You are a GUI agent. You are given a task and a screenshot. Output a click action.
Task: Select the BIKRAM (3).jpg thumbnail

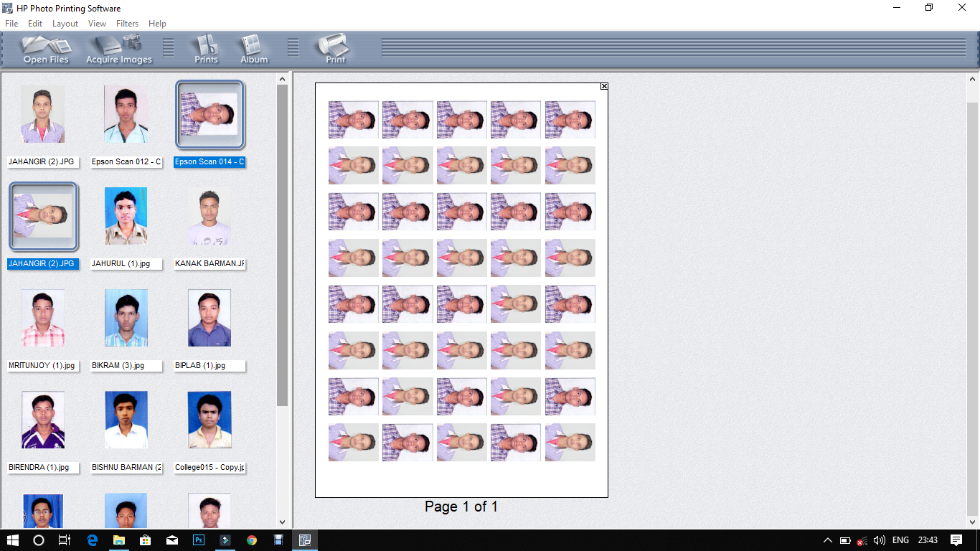[126, 318]
